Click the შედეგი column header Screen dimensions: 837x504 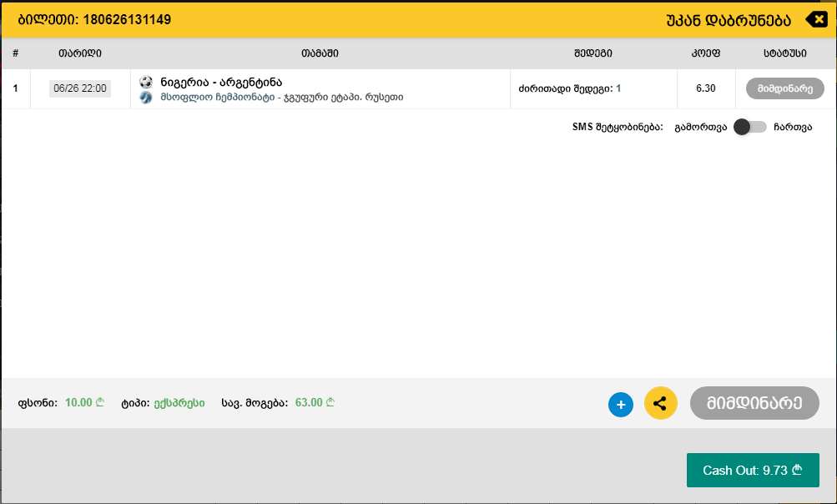[593, 53]
